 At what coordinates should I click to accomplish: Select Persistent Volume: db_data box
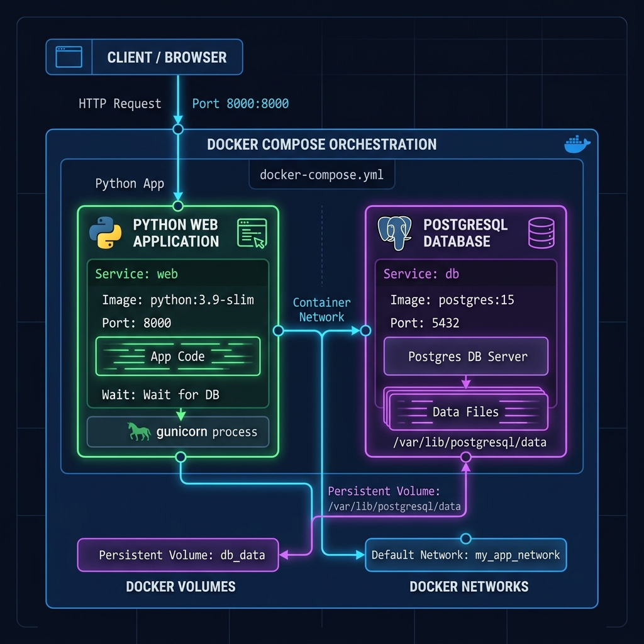tap(178, 555)
